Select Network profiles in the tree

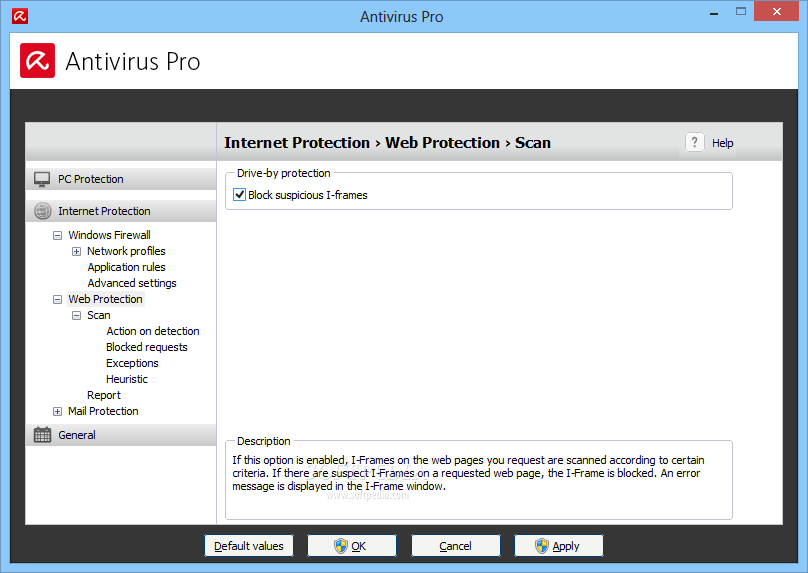click(126, 251)
